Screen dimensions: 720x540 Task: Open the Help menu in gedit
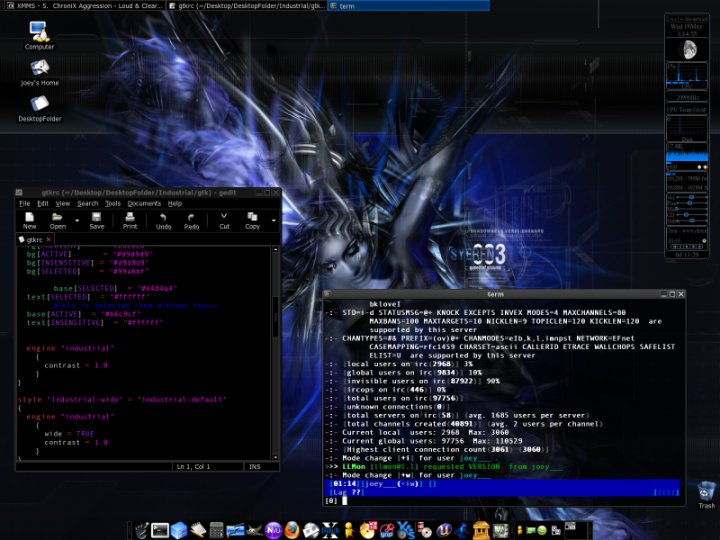click(x=174, y=203)
